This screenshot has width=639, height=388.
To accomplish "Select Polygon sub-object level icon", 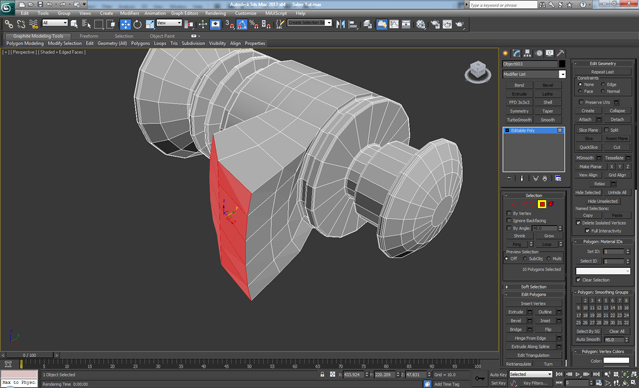I will click(x=542, y=204).
